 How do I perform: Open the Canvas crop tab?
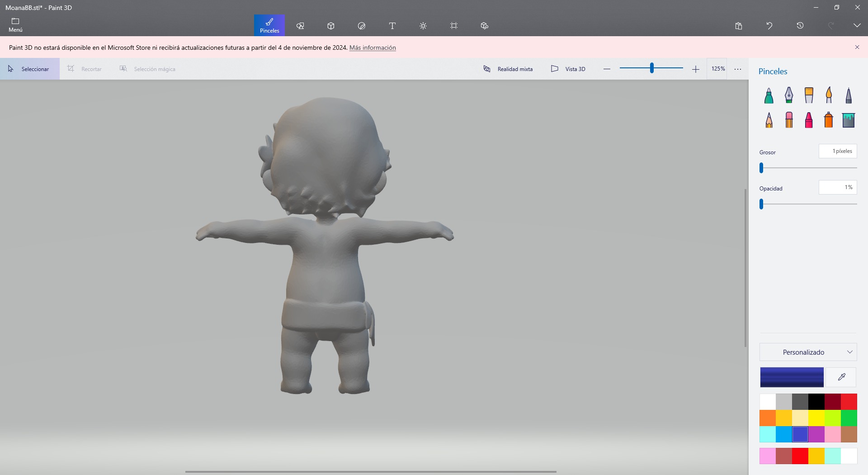454,26
